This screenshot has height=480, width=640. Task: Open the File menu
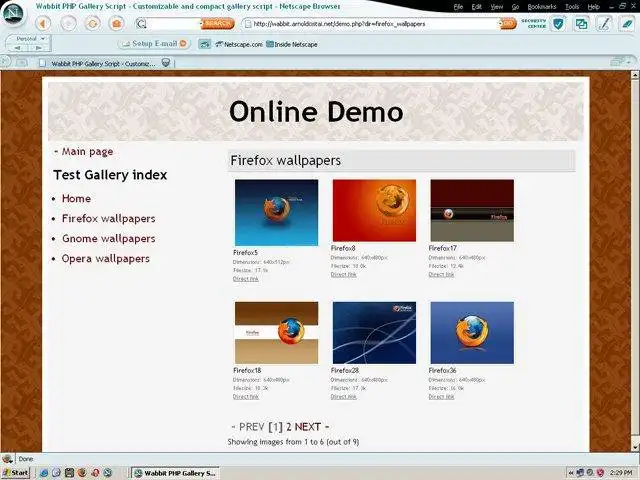(458, 7)
